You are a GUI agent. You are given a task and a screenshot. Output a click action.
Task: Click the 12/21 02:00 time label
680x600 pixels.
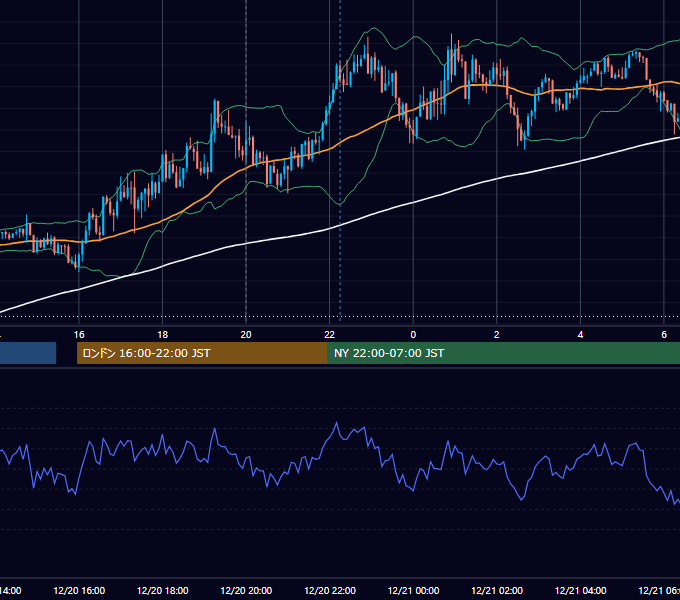tap(497, 590)
